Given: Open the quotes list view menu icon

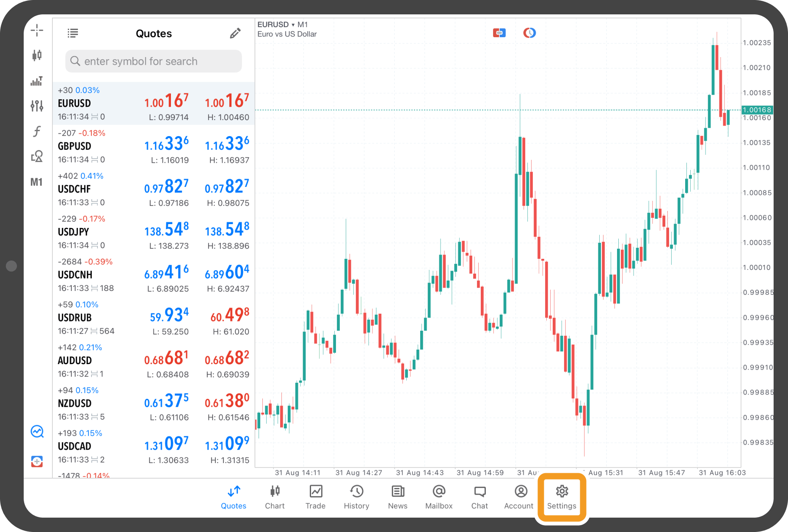Looking at the screenshot, I should coord(73,33).
